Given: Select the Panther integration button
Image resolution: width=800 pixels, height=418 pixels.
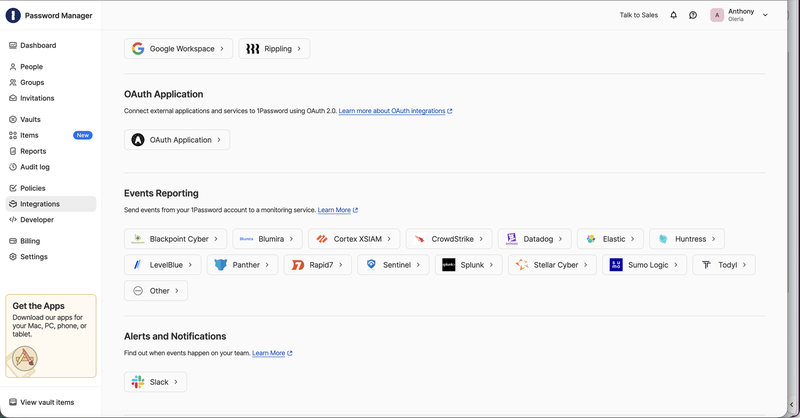Looking at the screenshot, I should tap(242, 265).
